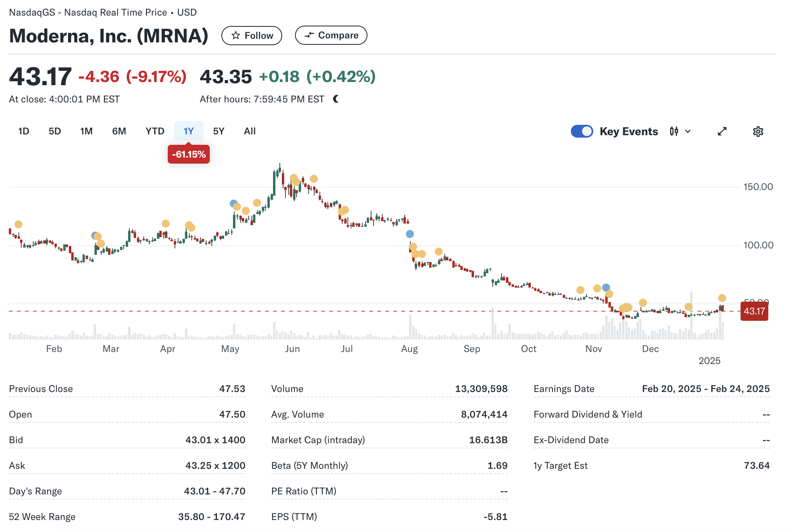
Task: Expand the chart to fullscreen
Action: pyautogui.click(x=722, y=131)
